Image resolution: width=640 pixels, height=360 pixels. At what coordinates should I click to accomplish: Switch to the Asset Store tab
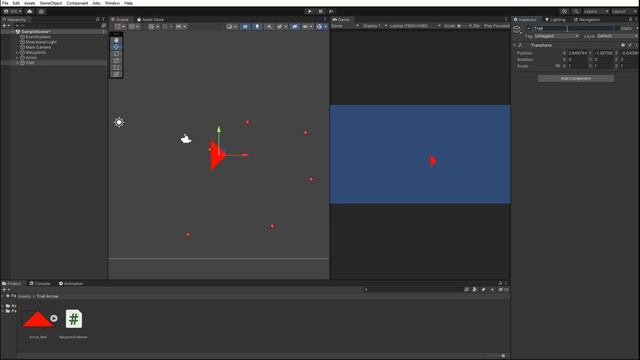[151, 20]
